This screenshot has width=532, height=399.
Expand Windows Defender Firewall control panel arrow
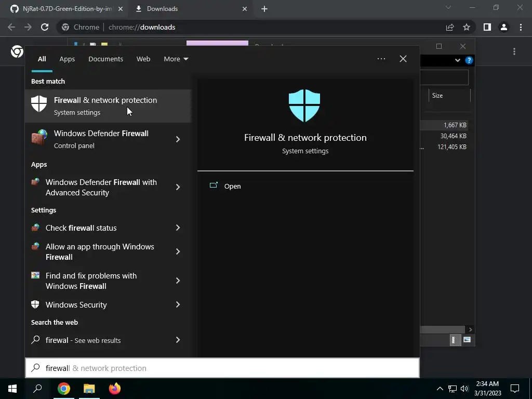[x=178, y=139]
